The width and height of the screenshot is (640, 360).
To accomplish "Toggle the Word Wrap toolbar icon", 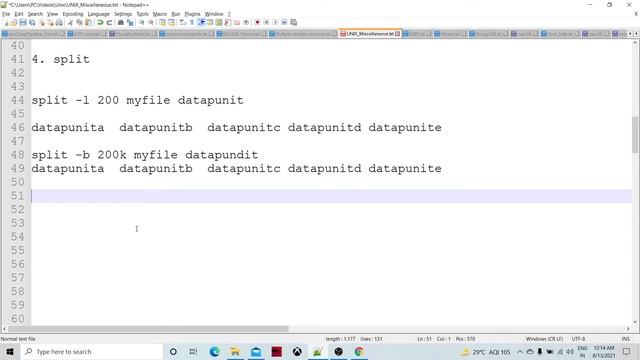I will (x=182, y=22).
